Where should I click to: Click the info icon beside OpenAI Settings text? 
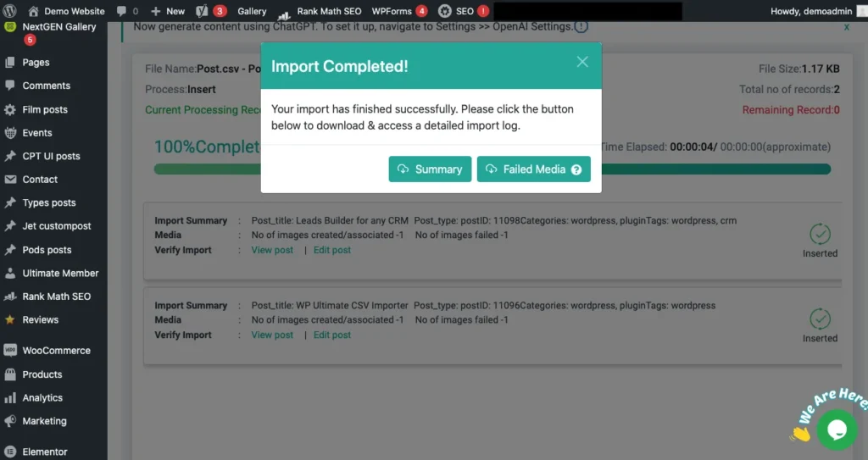click(x=581, y=26)
